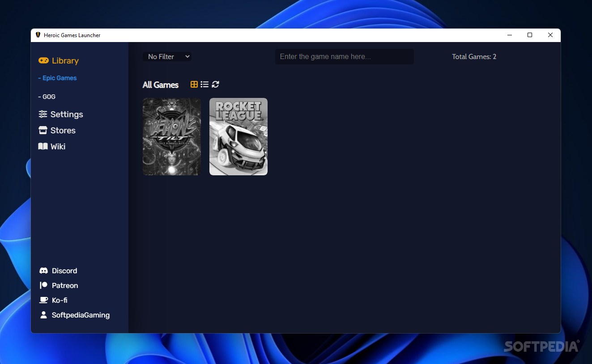Viewport: 592px width, 364px height.
Task: Open the No Filter dropdown
Action: coord(167,56)
